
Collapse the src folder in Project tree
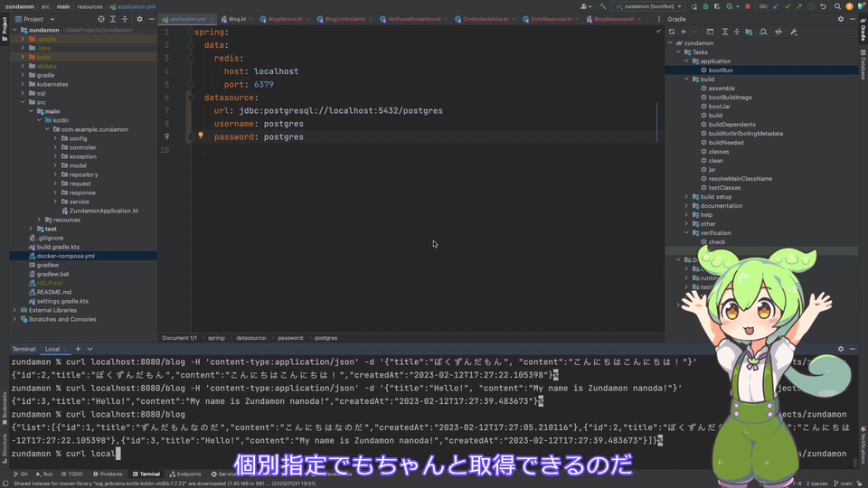[23, 102]
